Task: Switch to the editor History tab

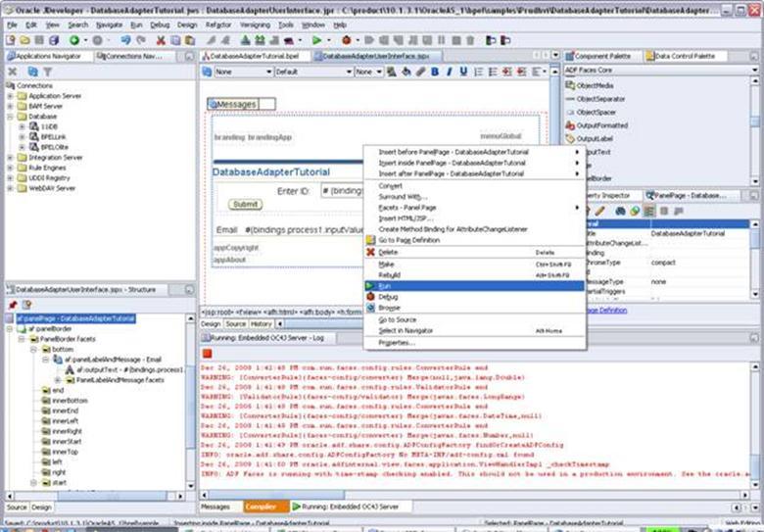Action: click(x=262, y=324)
